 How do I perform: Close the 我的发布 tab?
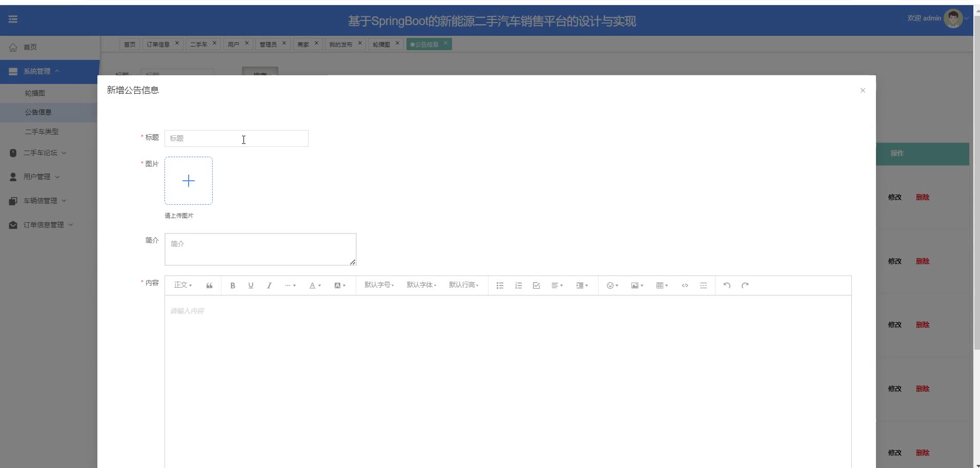tap(360, 43)
